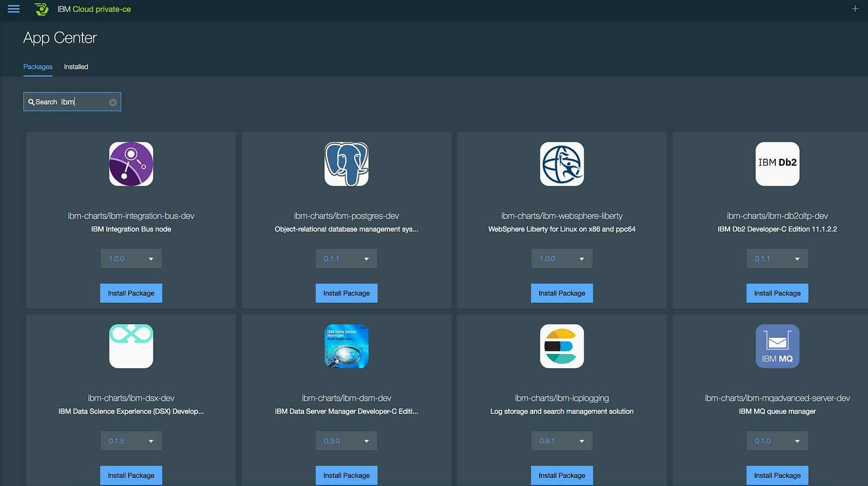Click the ibm-charts/ibm-dsm-dev title
Viewport: 868px width, 486px height.
click(347, 399)
